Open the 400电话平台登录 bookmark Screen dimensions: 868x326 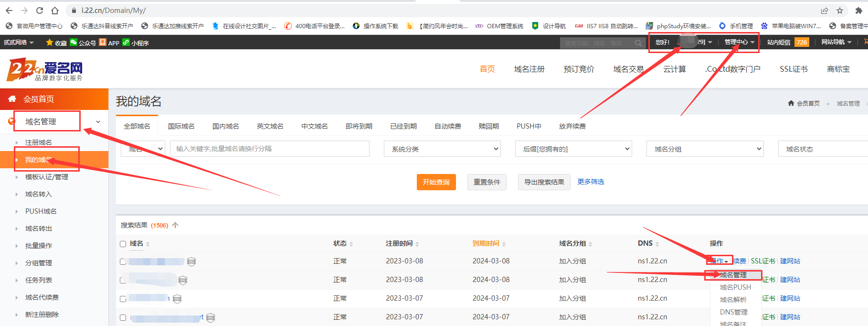pos(314,26)
